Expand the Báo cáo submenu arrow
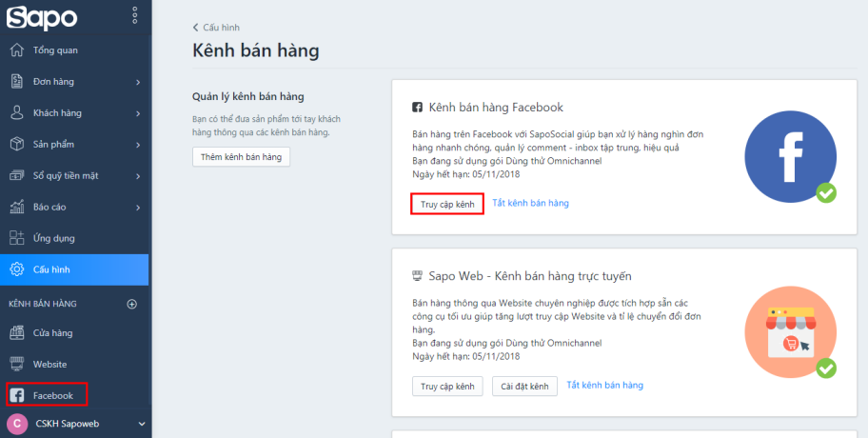Screen dimensions: 868x438 point(138,208)
